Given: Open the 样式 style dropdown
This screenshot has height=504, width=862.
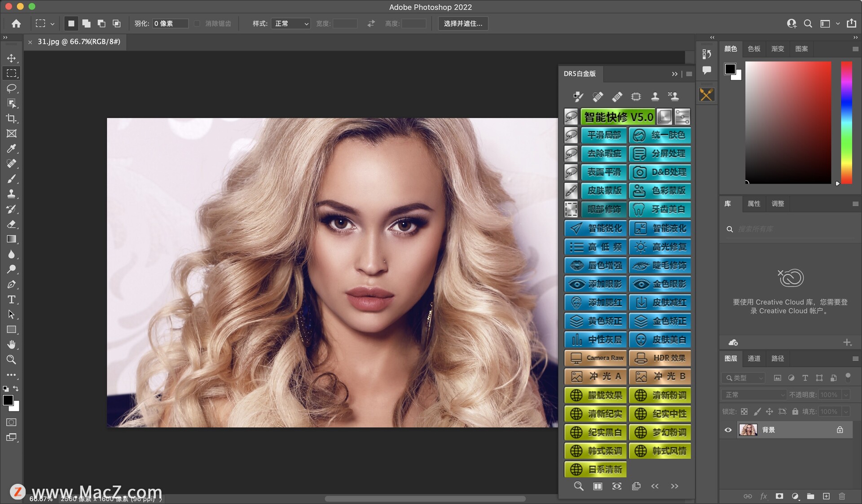Looking at the screenshot, I should tap(291, 23).
